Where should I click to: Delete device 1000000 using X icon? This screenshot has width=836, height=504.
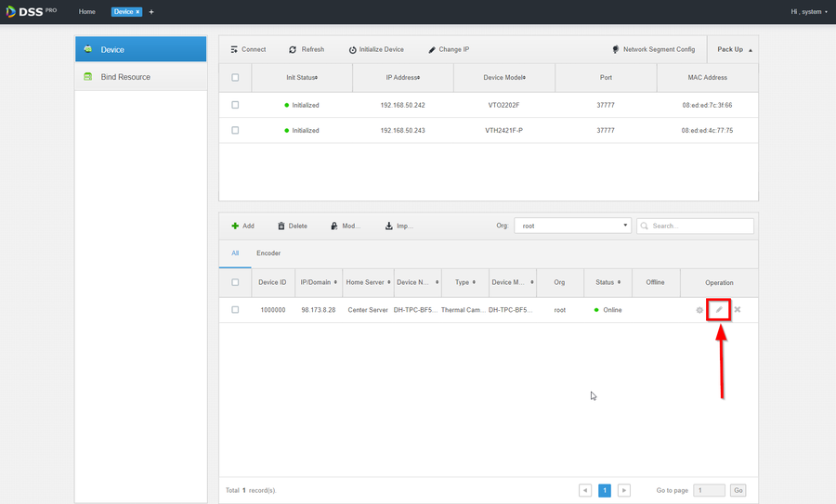pos(738,310)
